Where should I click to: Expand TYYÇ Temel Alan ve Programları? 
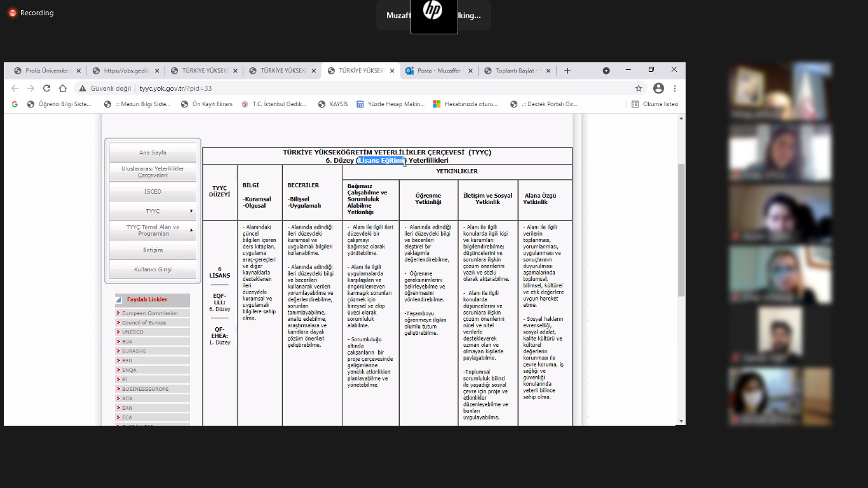click(x=153, y=230)
